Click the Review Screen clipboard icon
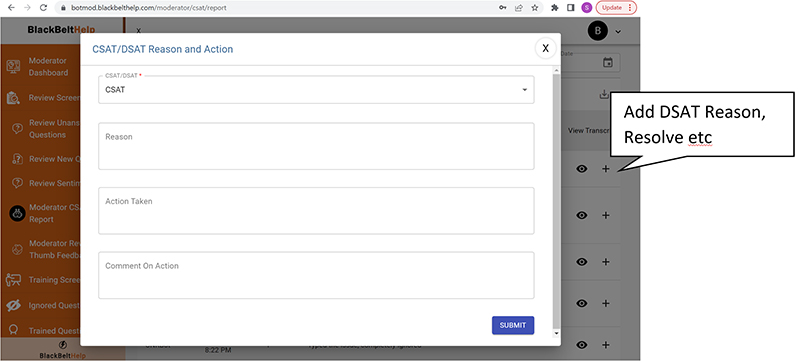Image resolution: width=800 pixels, height=362 pixels. 13,98
